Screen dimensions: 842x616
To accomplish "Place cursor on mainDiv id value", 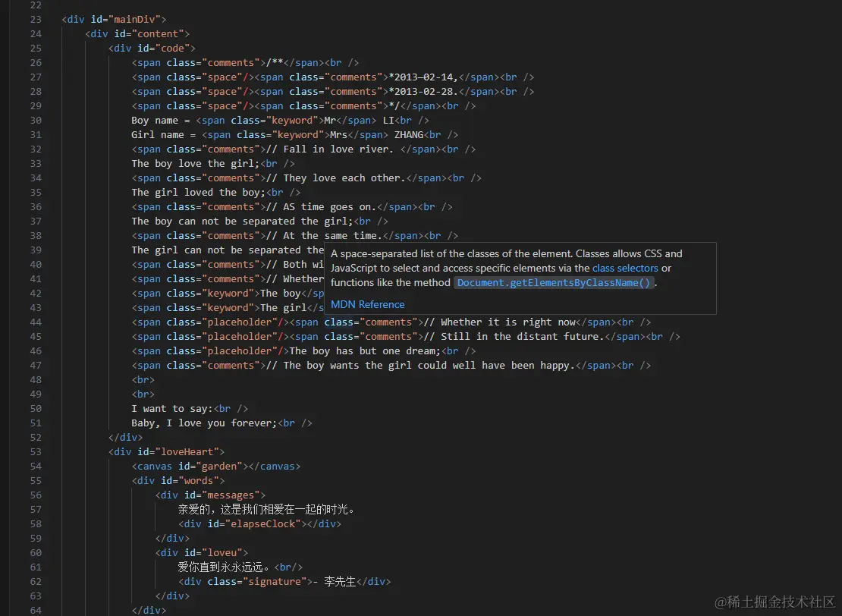I will point(134,19).
